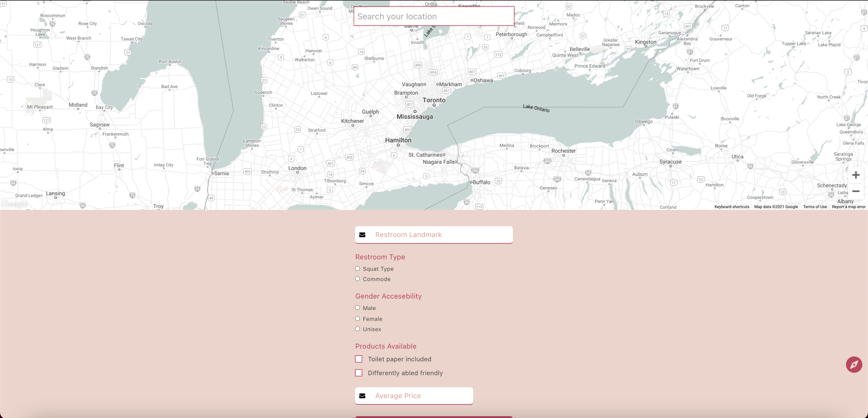This screenshot has width=868, height=418.
Task: Click the Google logo on map
Action: click(15, 204)
